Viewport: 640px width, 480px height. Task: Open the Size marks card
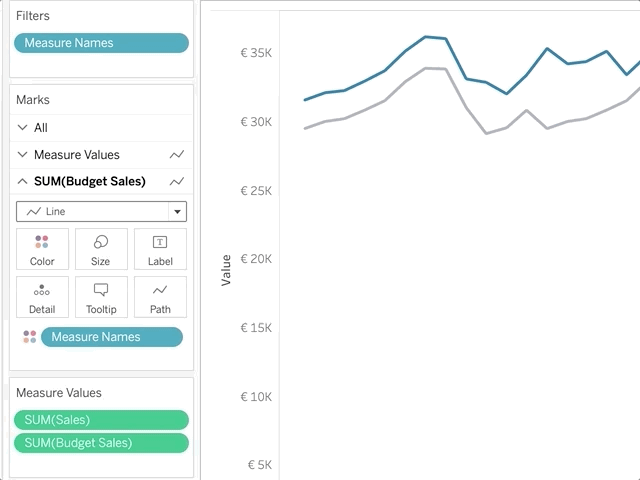pos(101,249)
